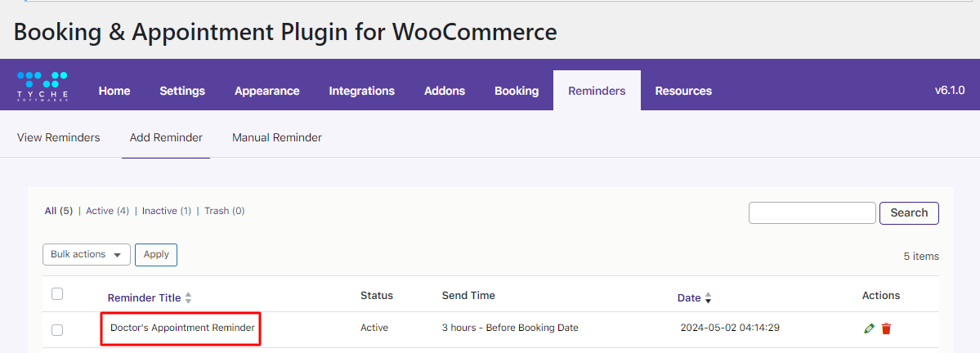Open the Booking tab

pyautogui.click(x=517, y=91)
